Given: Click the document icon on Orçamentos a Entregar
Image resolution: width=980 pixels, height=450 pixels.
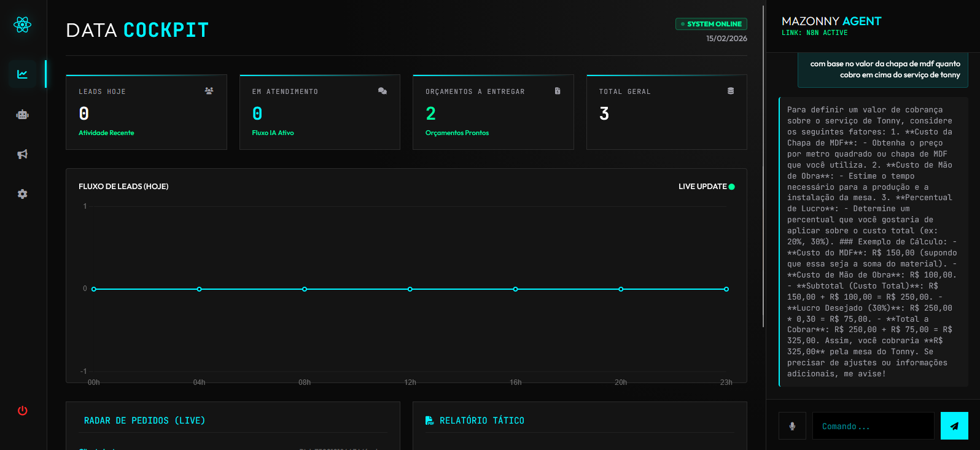Looking at the screenshot, I should pos(558,91).
